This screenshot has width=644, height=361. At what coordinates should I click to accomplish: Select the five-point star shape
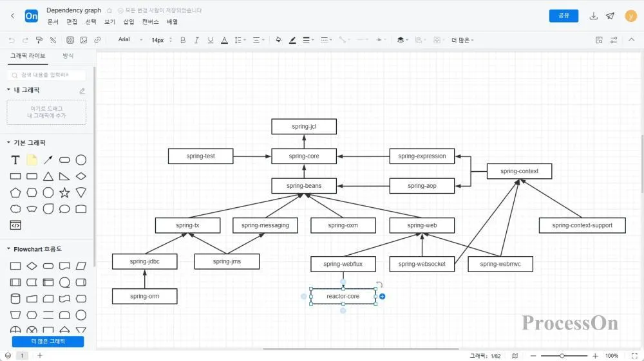(x=64, y=192)
